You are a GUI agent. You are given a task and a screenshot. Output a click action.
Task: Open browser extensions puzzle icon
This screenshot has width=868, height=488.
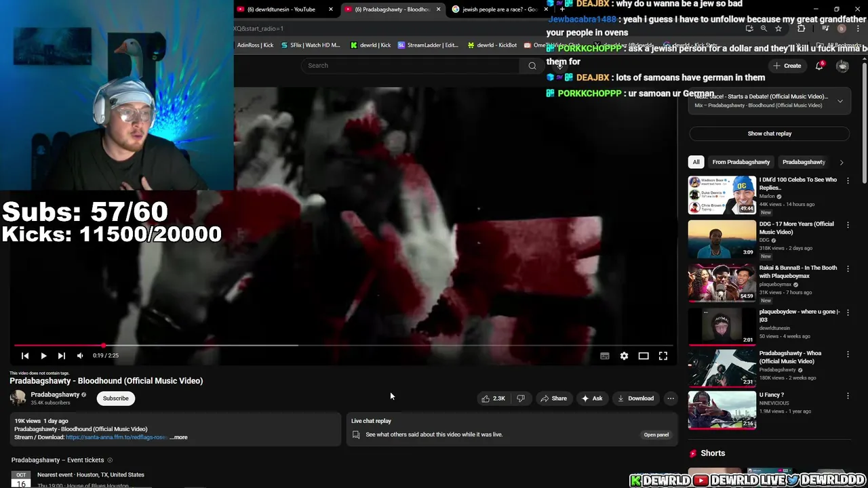click(801, 28)
